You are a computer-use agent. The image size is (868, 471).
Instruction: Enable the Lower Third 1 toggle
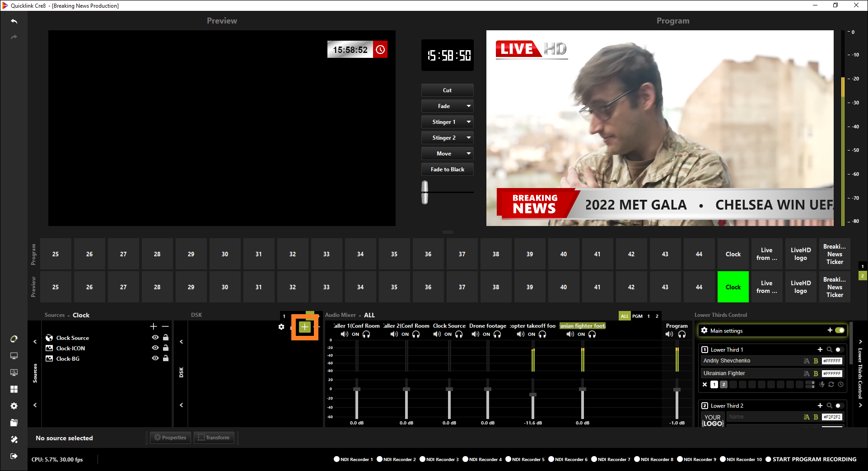(839, 349)
